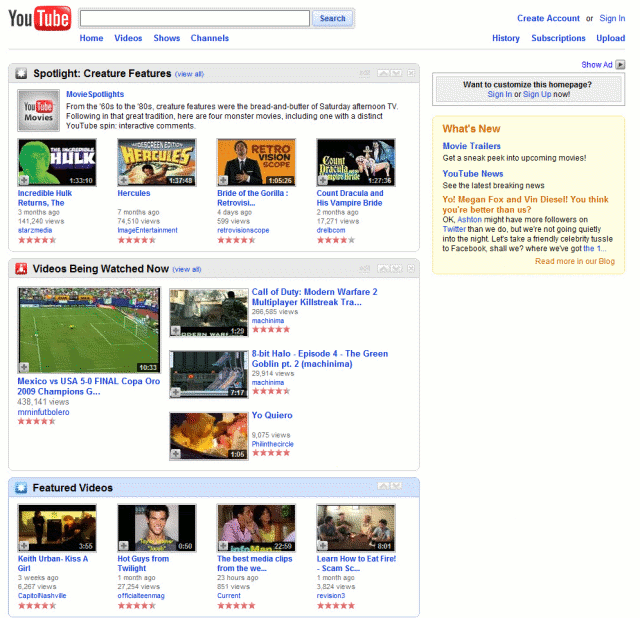The width and height of the screenshot is (640, 618).
Task: Add Hercules video to queue plus icon
Action: (123, 180)
